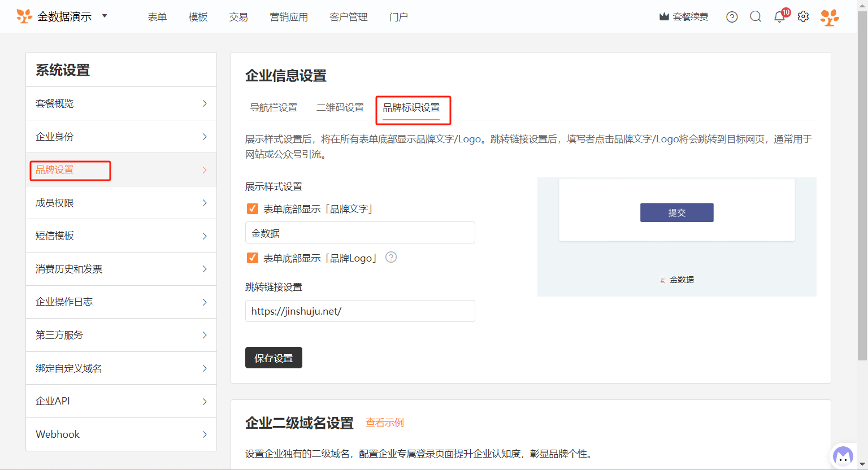Click the 系统设置 sidebar heading

[63, 70]
